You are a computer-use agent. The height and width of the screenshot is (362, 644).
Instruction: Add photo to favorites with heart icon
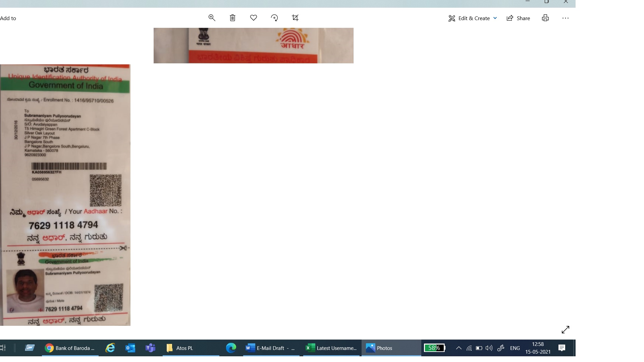coord(254,18)
